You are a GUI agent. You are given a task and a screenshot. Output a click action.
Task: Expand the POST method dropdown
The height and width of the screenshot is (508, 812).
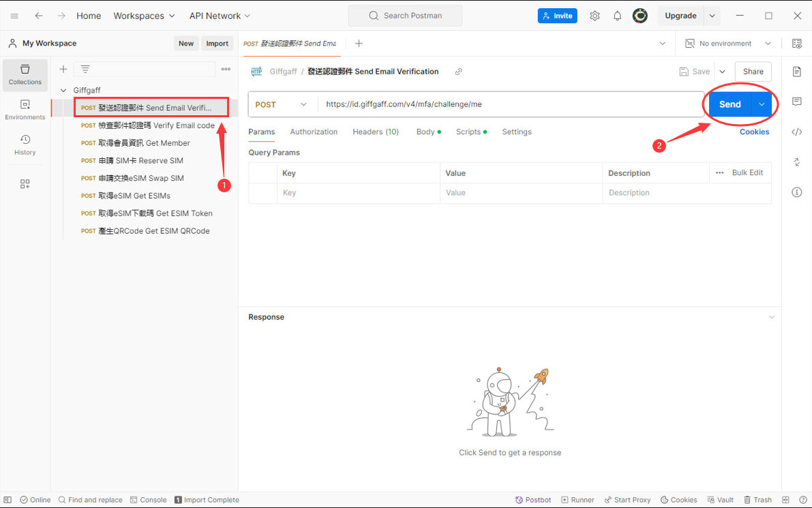282,104
